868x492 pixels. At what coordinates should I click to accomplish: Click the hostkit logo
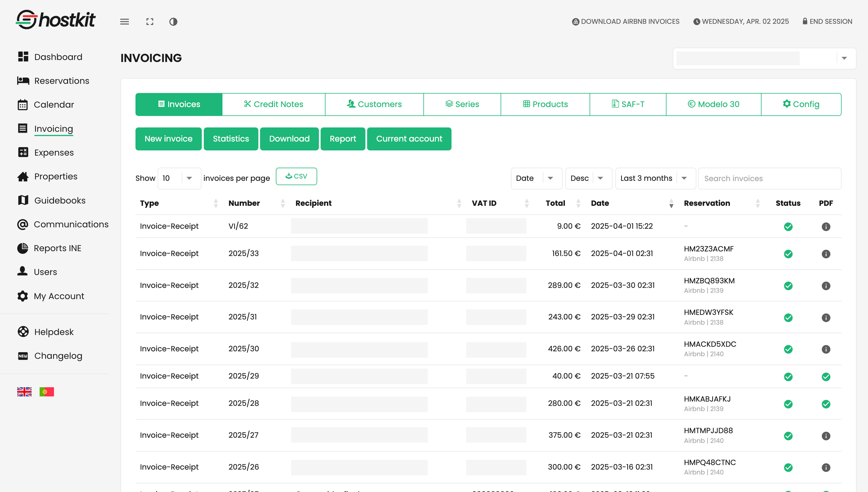(x=56, y=20)
